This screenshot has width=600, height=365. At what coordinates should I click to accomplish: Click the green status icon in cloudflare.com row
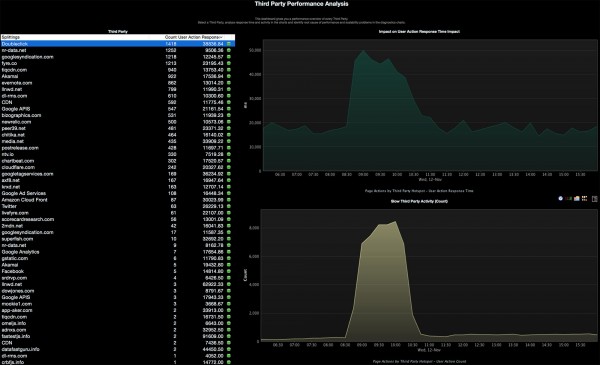point(229,168)
